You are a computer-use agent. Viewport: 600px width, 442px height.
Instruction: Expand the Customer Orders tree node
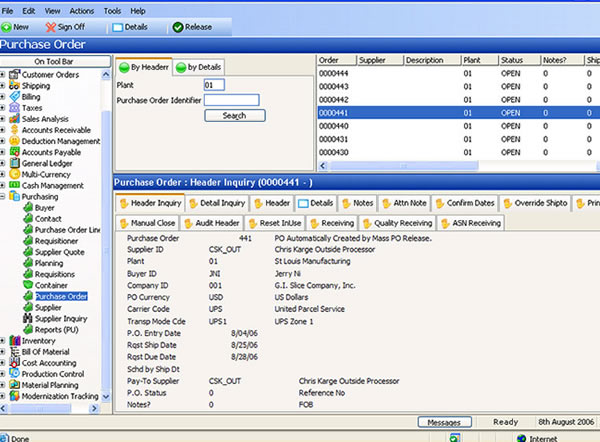pyautogui.click(x=3, y=75)
